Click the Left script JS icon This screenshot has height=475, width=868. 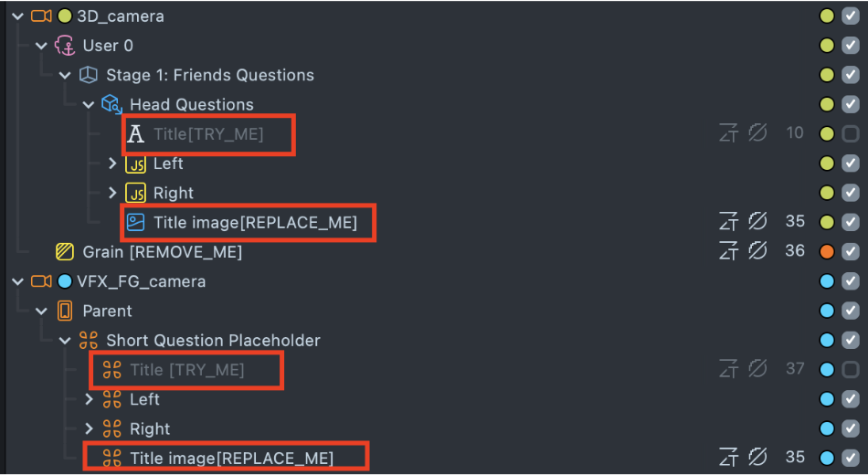point(135,164)
